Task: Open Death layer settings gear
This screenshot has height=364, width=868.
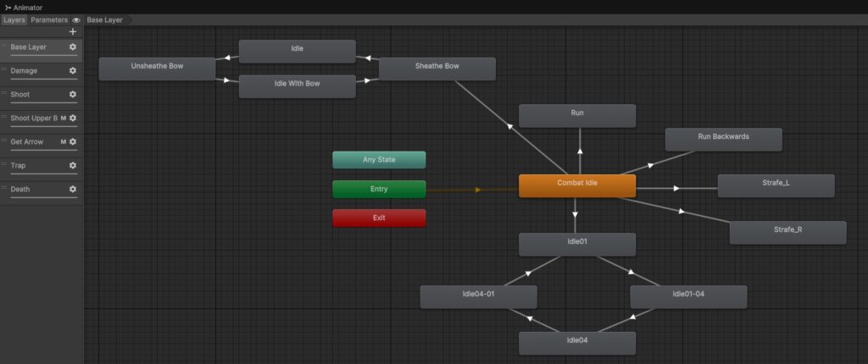Action: pyautogui.click(x=73, y=190)
